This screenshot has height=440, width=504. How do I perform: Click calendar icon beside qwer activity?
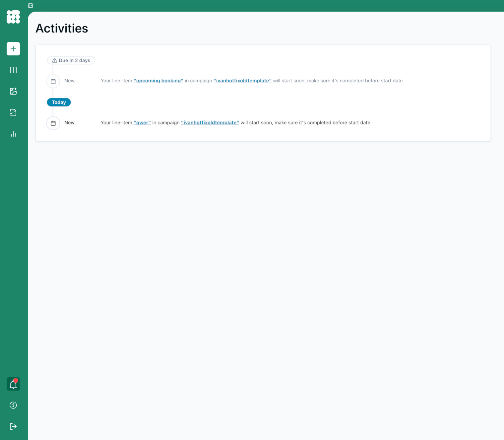click(x=53, y=123)
